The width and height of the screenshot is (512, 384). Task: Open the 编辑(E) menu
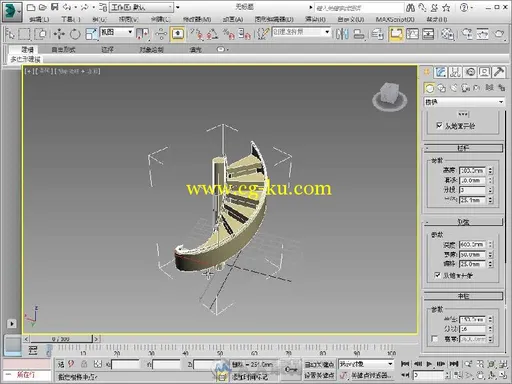(x=39, y=20)
